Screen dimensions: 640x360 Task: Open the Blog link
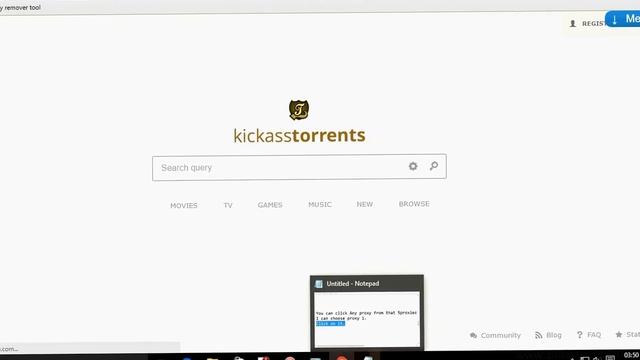point(553,335)
